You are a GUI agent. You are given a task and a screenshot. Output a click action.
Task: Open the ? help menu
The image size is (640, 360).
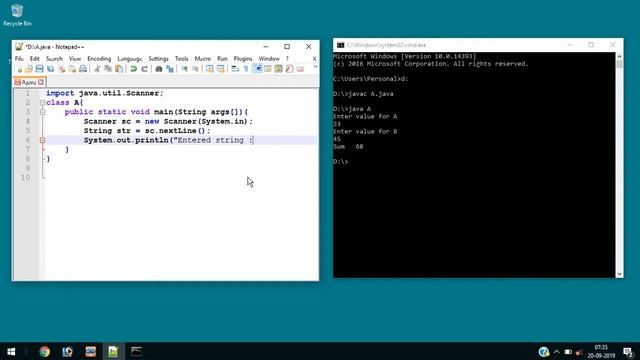point(287,59)
